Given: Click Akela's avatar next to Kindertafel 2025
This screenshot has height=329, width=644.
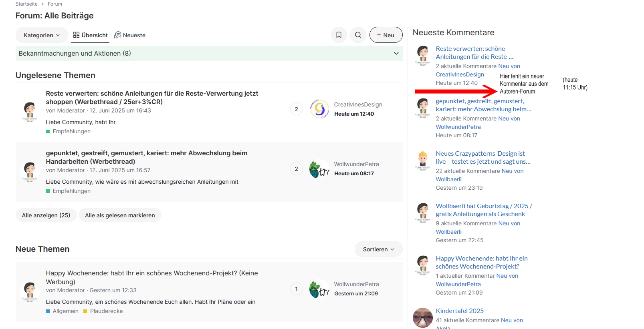Looking at the screenshot, I should pyautogui.click(x=423, y=318).
